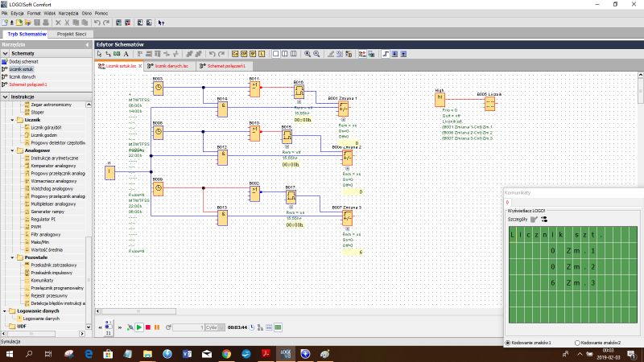Select Kodowanie znaków 2 radio button
Image resolution: width=644 pixels, height=362 pixels.
[x=577, y=343]
